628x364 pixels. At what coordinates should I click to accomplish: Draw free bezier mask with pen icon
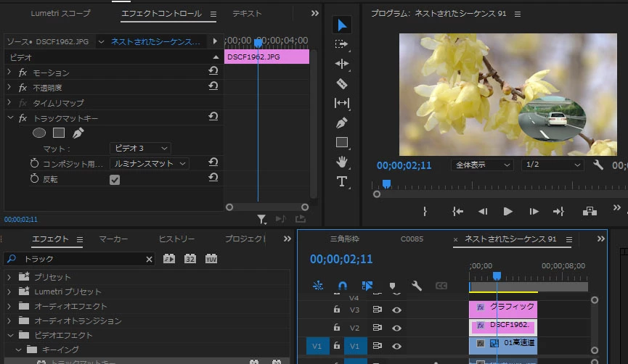[x=78, y=133]
